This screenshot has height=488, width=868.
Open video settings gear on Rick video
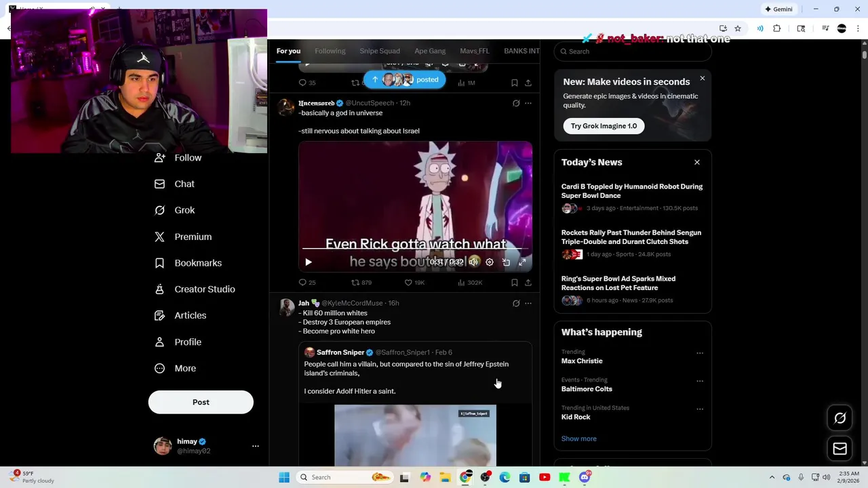pyautogui.click(x=490, y=262)
